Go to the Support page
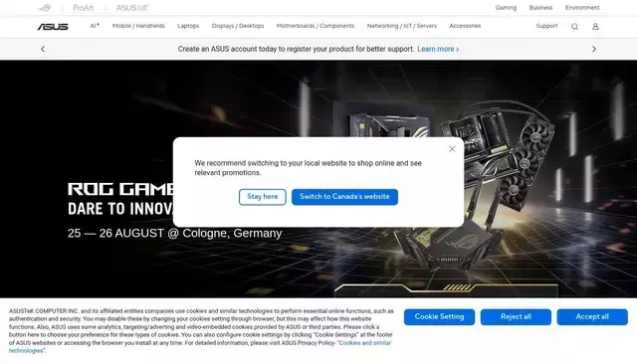This screenshot has width=637, height=364. tap(546, 26)
